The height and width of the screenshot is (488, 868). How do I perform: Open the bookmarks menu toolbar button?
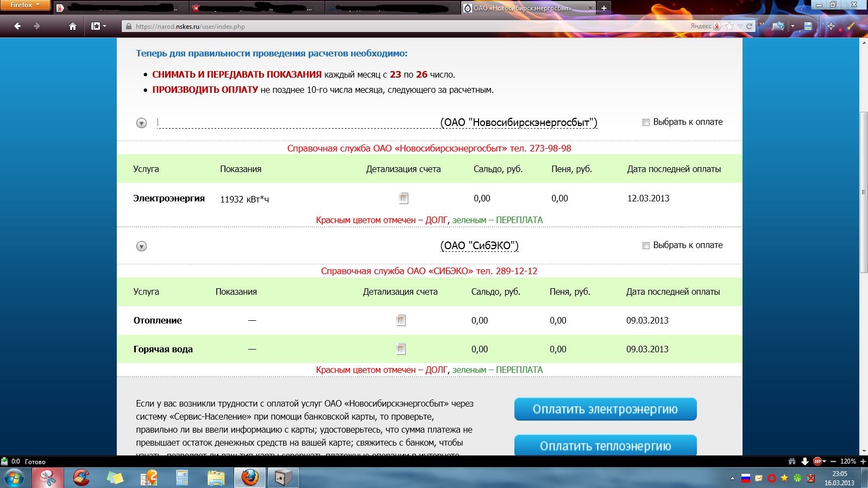98,26
